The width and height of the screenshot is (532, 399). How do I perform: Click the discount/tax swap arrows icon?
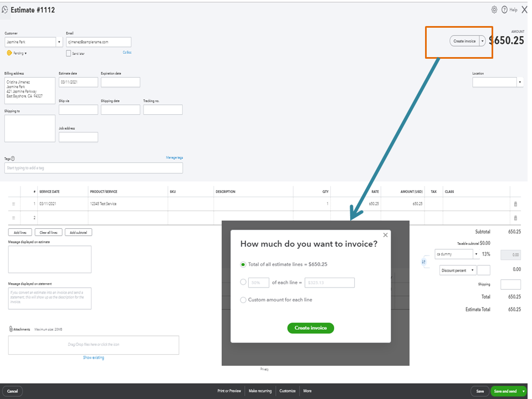tap(423, 262)
